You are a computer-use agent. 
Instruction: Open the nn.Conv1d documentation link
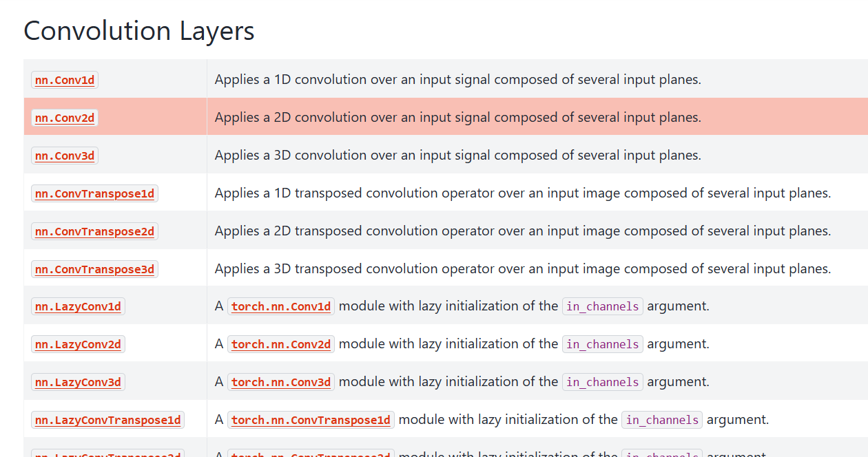tap(65, 80)
